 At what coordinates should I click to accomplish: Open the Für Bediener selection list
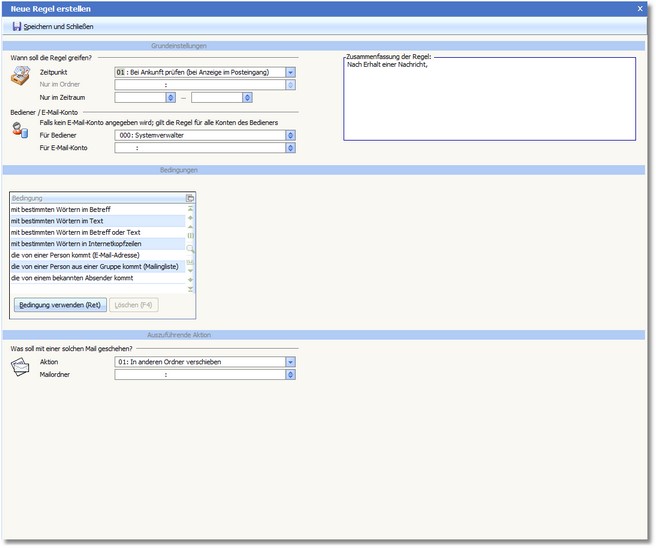click(x=291, y=135)
